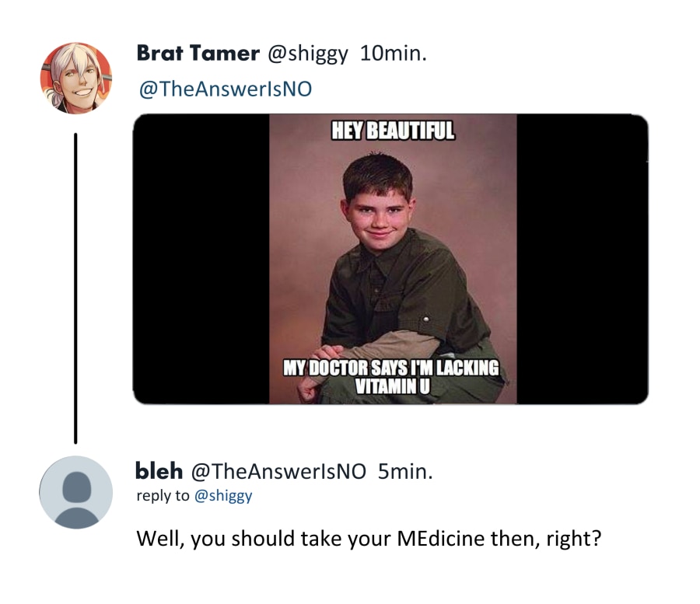
Task: Open the @shiggy handle in first tweet header
Action: click(x=307, y=53)
